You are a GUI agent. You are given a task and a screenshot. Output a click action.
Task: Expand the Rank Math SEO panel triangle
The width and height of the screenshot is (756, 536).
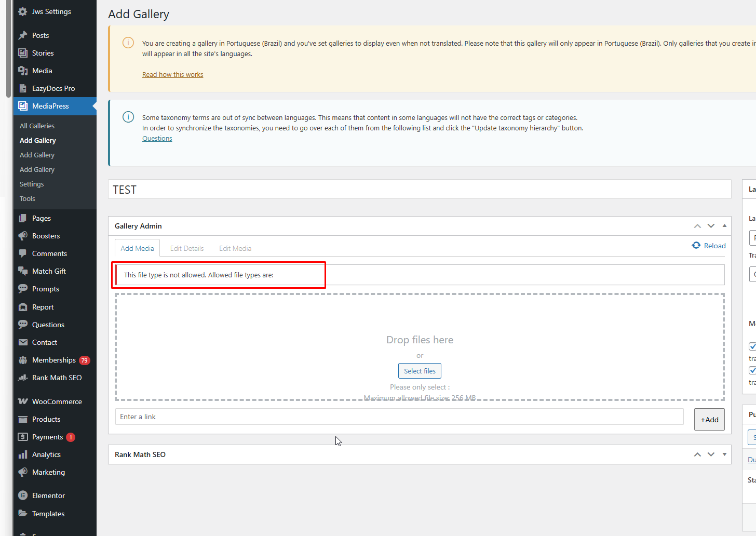724,454
